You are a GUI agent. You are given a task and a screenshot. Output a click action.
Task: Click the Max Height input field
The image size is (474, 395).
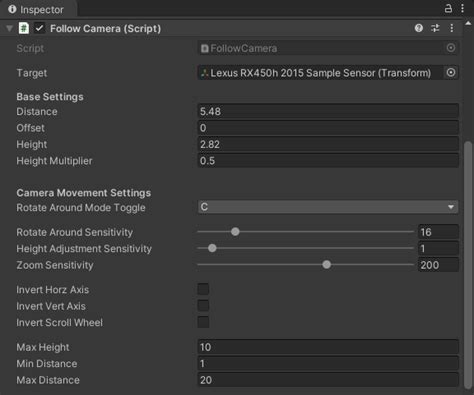[x=328, y=347]
